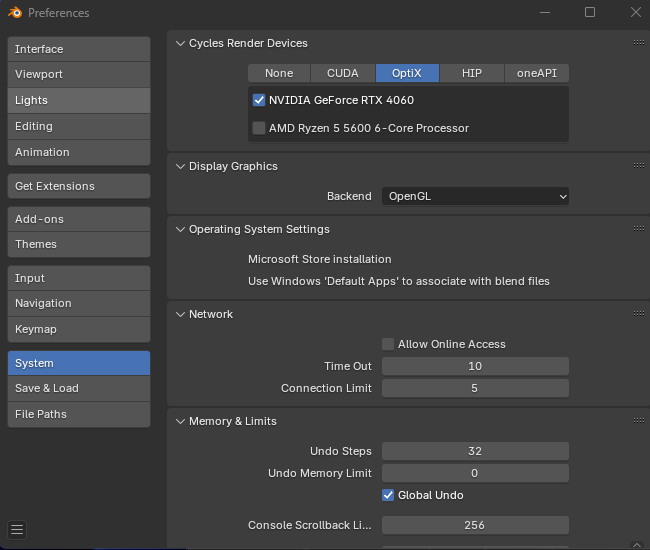Collapse the Operating System Settings panel
The height and width of the screenshot is (550, 650).
180,229
